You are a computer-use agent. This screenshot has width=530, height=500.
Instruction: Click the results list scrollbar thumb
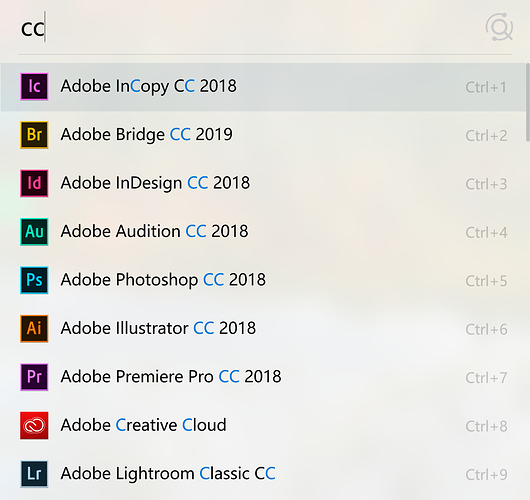coord(528,102)
